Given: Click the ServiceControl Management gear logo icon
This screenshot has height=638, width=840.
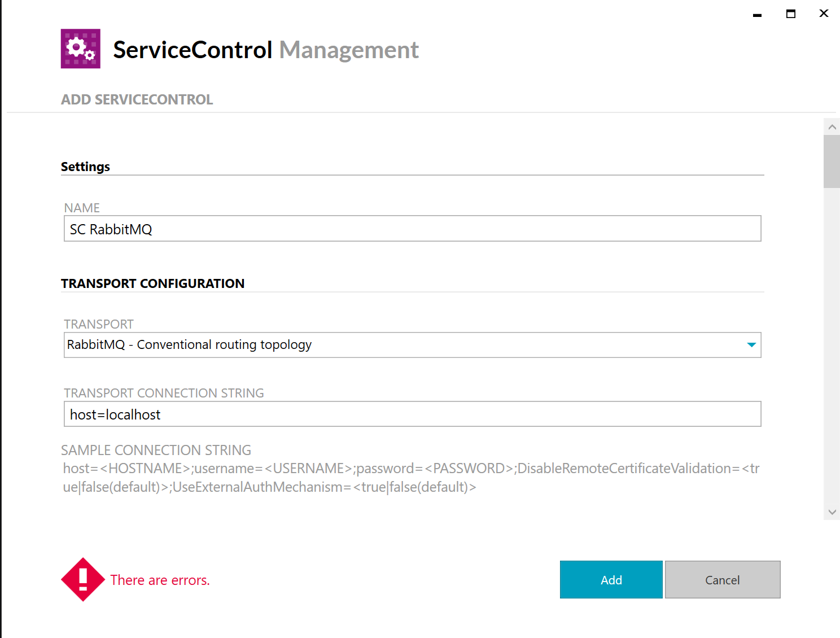Looking at the screenshot, I should pyautogui.click(x=80, y=49).
